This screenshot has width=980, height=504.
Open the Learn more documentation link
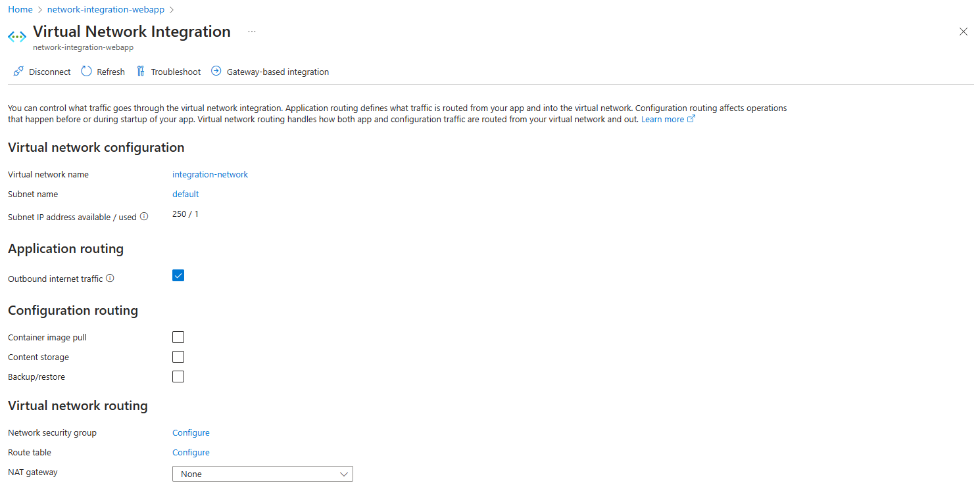(663, 119)
